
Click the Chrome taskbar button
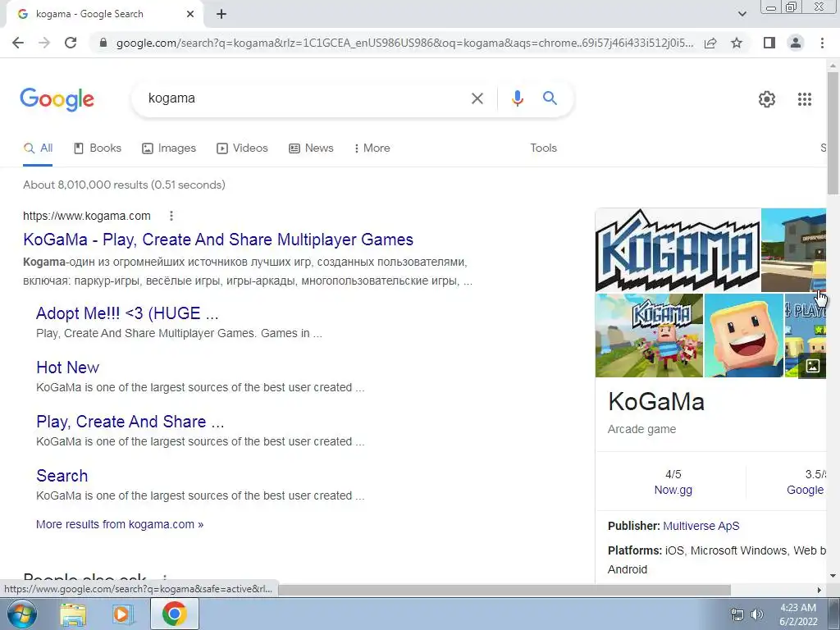(x=174, y=614)
